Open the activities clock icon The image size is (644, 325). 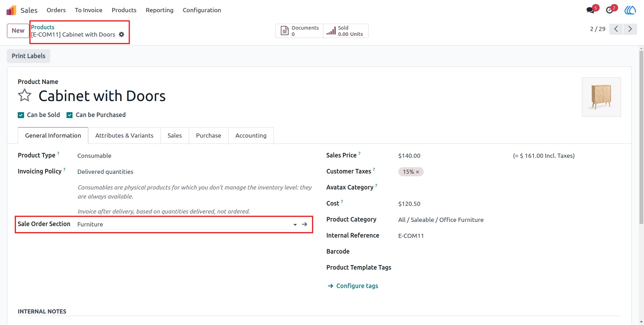(x=609, y=10)
